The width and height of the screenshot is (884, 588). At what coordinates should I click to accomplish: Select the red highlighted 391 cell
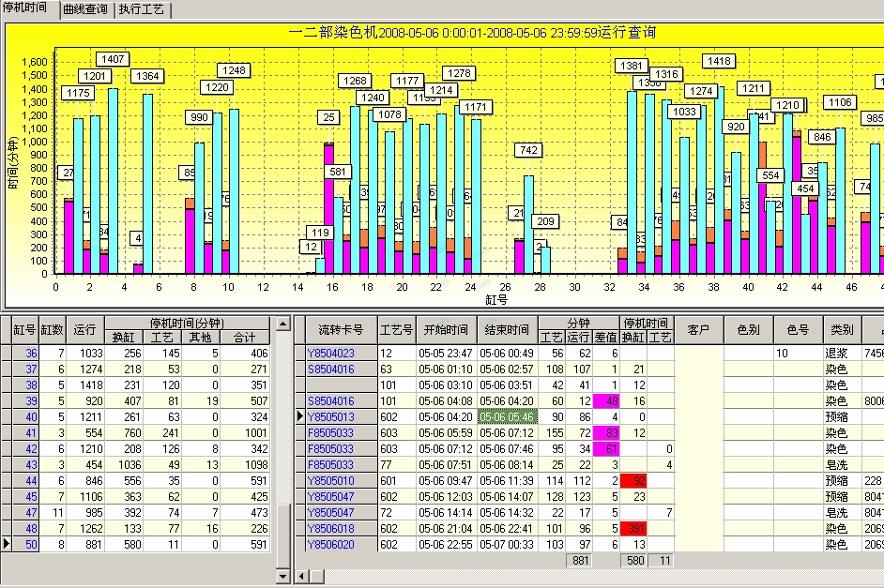[x=633, y=528]
